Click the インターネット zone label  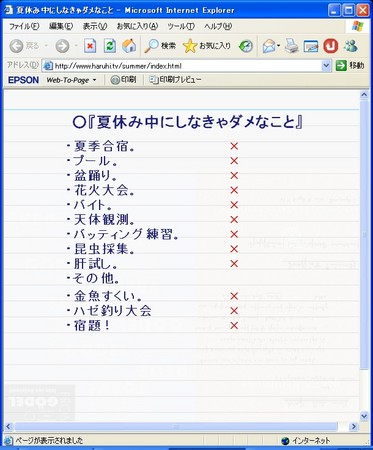(311, 441)
